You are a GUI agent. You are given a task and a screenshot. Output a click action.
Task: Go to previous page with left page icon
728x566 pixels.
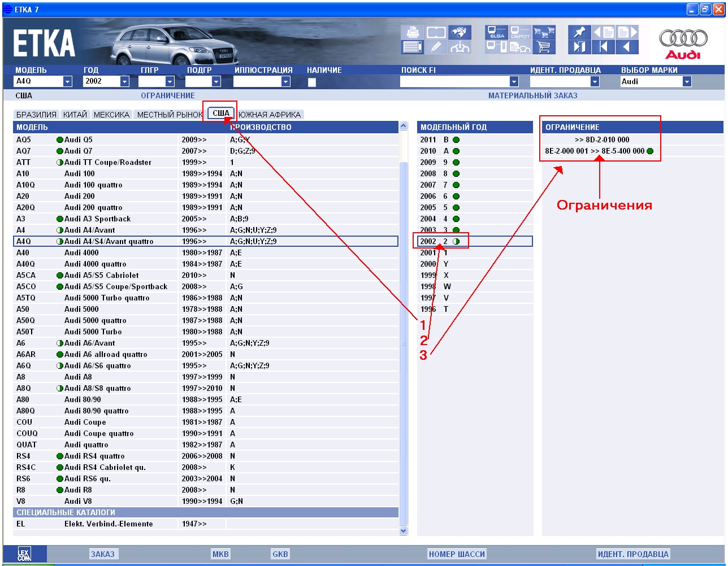tap(603, 32)
